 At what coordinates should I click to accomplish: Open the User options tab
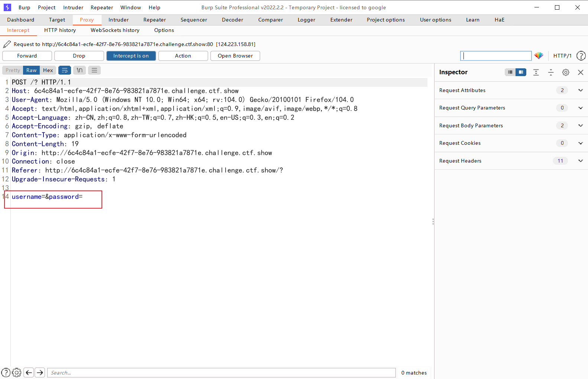[436, 20]
